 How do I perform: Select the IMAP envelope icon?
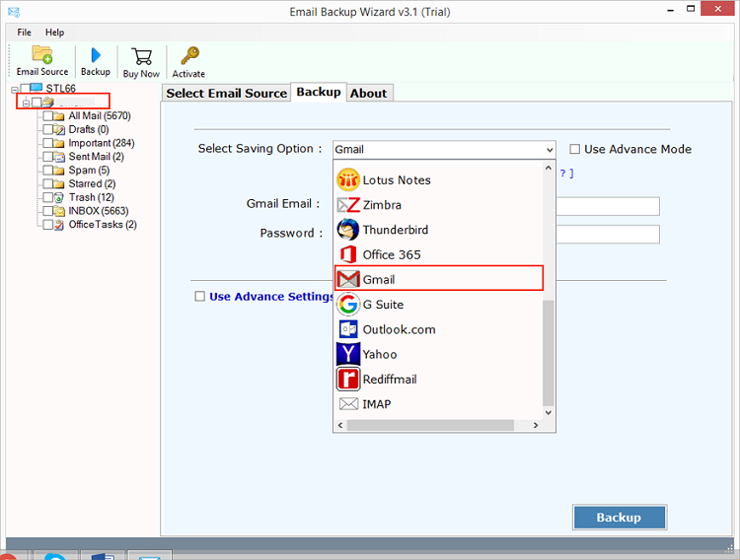[348, 404]
